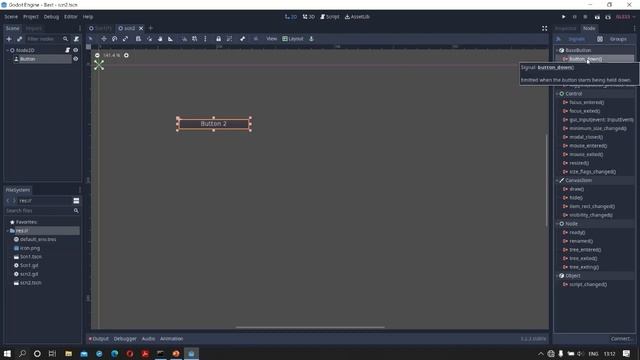Click the Search files field in FileSystem

[x=42, y=211]
